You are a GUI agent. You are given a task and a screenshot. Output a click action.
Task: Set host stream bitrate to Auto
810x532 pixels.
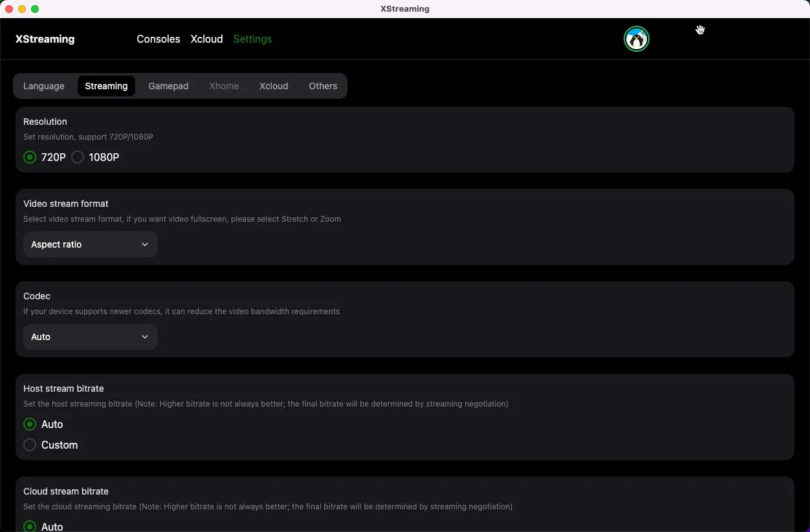coord(30,424)
